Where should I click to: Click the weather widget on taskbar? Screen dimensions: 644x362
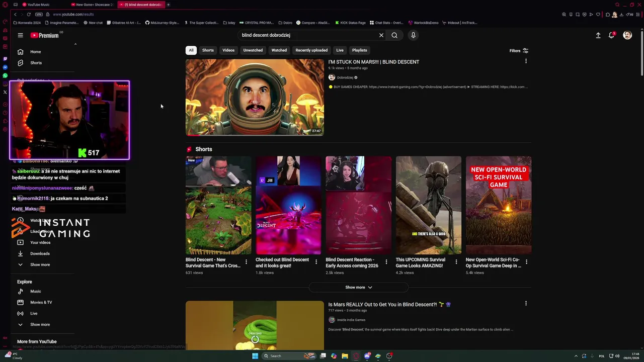tap(13, 356)
